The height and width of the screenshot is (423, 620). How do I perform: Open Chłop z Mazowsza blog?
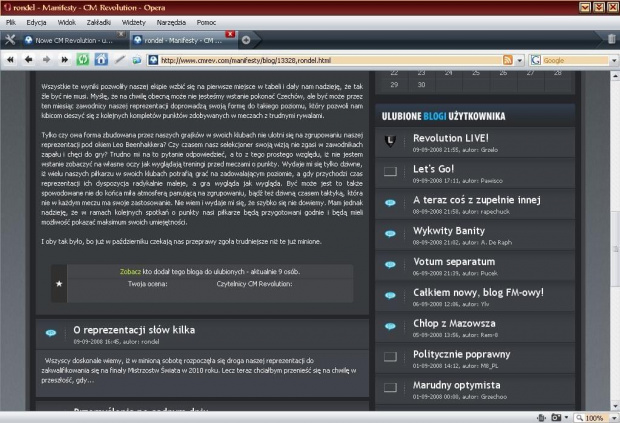pos(454,323)
